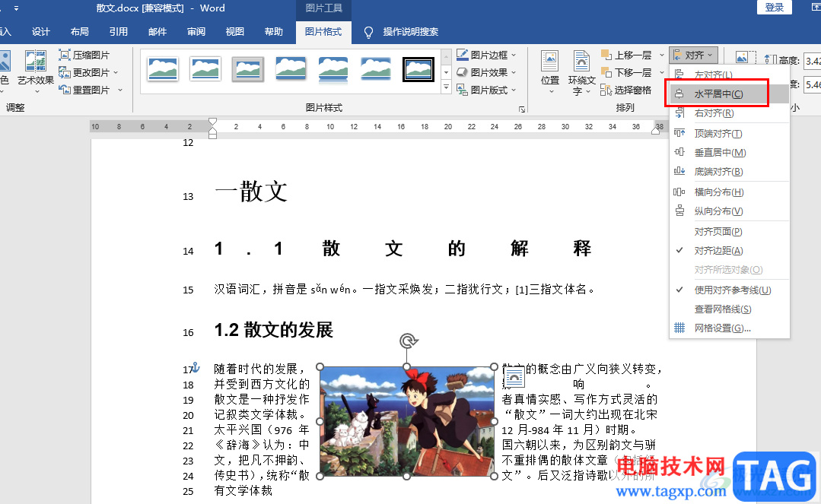821x504 pixels.
Task: Switch to the 视图 view tab
Action: [x=234, y=32]
